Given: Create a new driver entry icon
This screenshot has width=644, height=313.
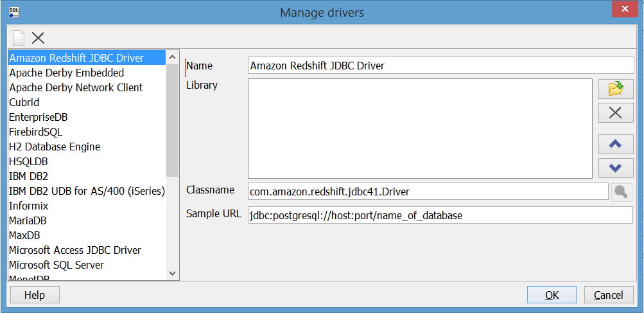Looking at the screenshot, I should (19, 39).
